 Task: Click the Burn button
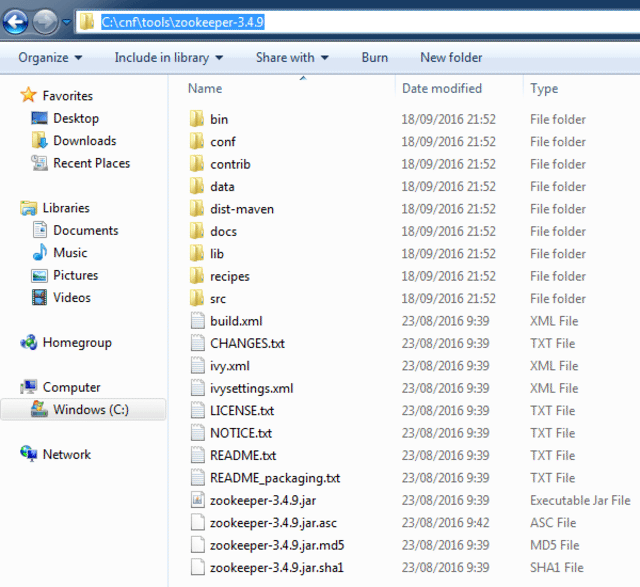(x=374, y=58)
